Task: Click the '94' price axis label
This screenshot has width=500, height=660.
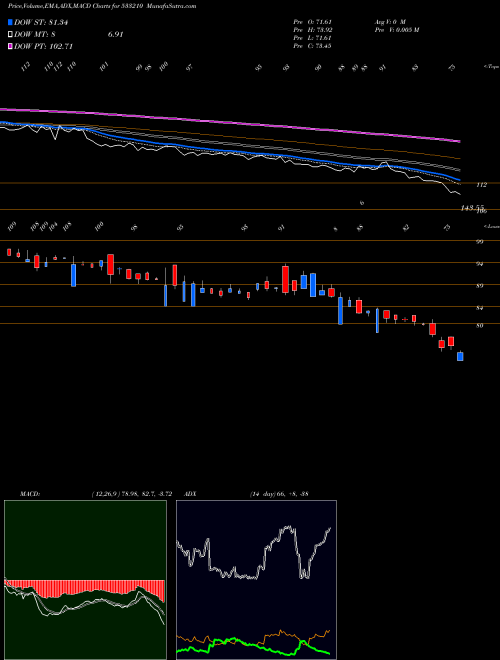Action: [x=479, y=264]
